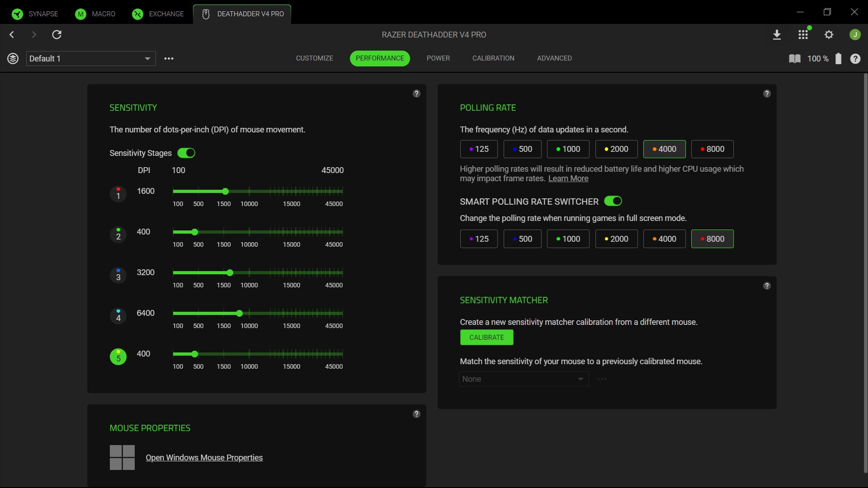868x488 pixels.
Task: Go forward using the forward arrow
Action: click(x=34, y=34)
